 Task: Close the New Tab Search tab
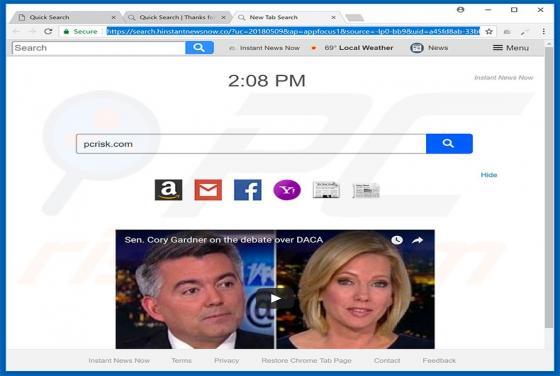click(333, 17)
